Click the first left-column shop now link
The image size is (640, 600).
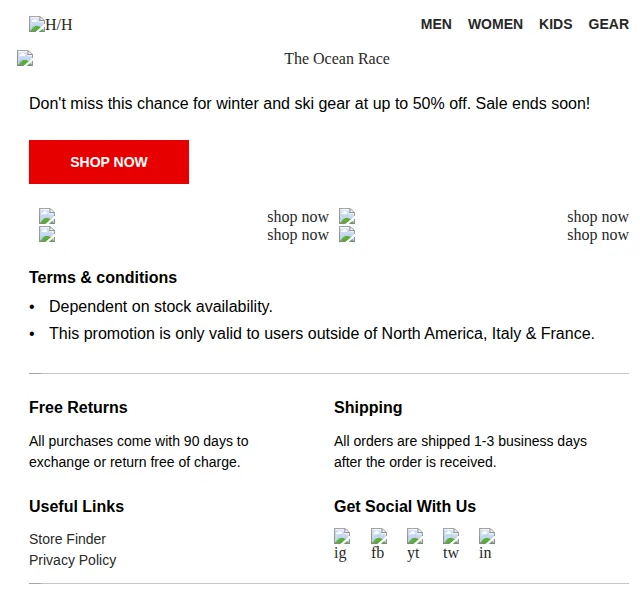point(298,217)
